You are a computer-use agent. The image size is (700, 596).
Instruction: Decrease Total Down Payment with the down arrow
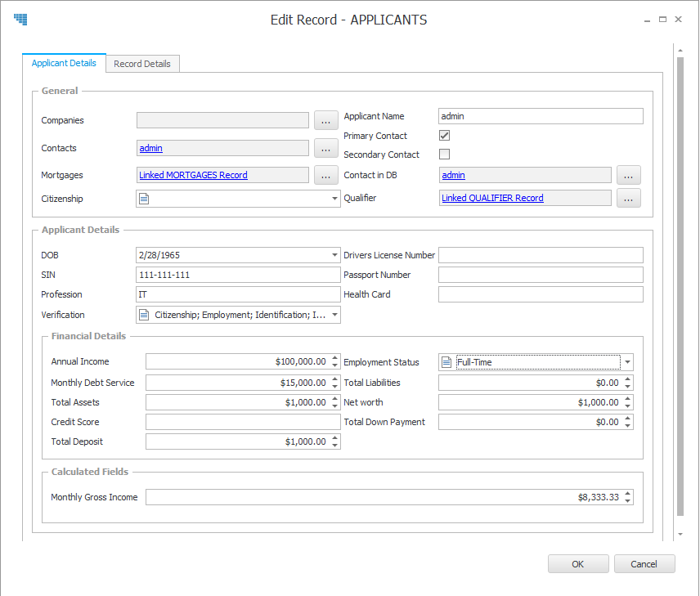(x=628, y=425)
